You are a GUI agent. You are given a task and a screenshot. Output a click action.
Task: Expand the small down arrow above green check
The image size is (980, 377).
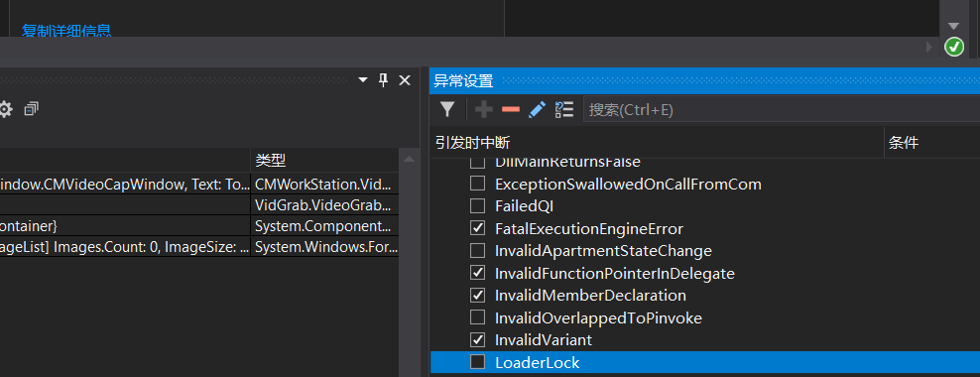tap(953, 26)
